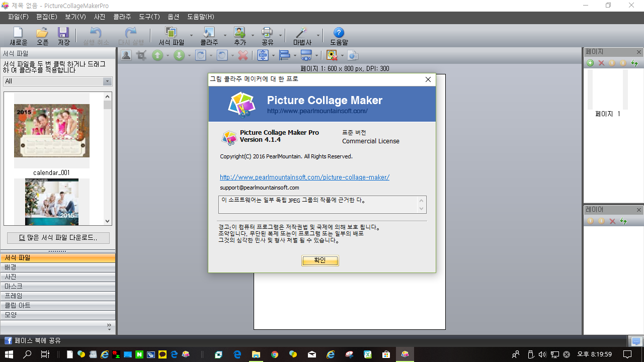
Task: Click the 도움말 help question icon
Action: pos(339,33)
